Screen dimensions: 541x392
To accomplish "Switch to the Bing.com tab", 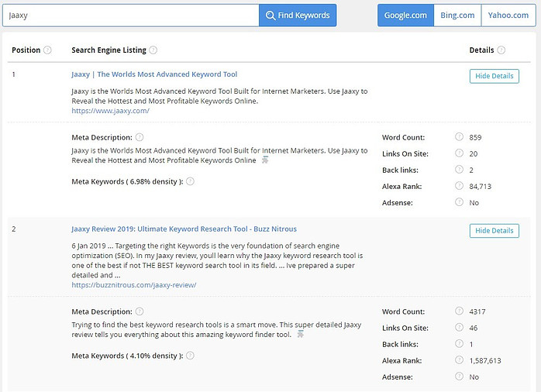I will pyautogui.click(x=457, y=15).
